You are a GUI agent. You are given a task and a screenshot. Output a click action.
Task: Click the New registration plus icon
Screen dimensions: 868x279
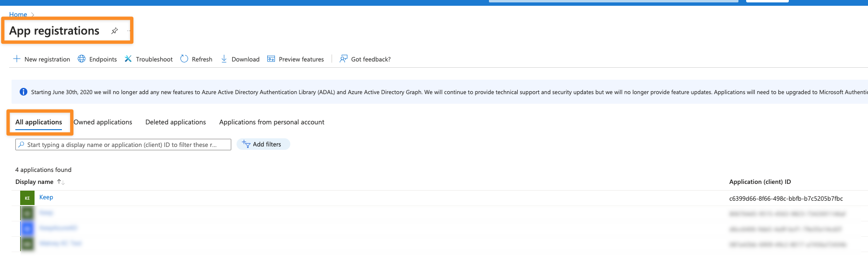17,59
